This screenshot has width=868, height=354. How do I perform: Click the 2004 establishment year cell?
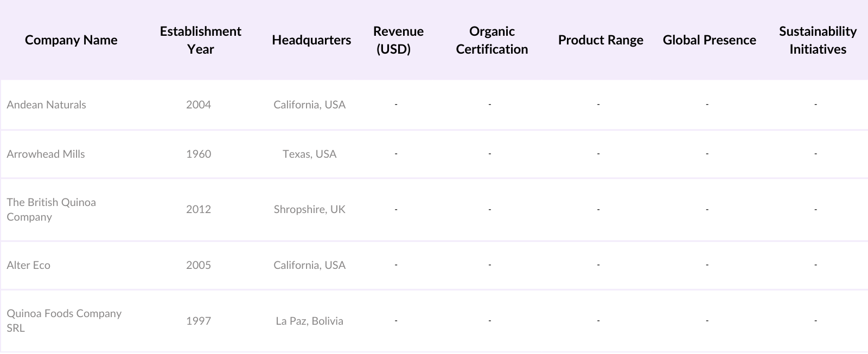click(199, 105)
